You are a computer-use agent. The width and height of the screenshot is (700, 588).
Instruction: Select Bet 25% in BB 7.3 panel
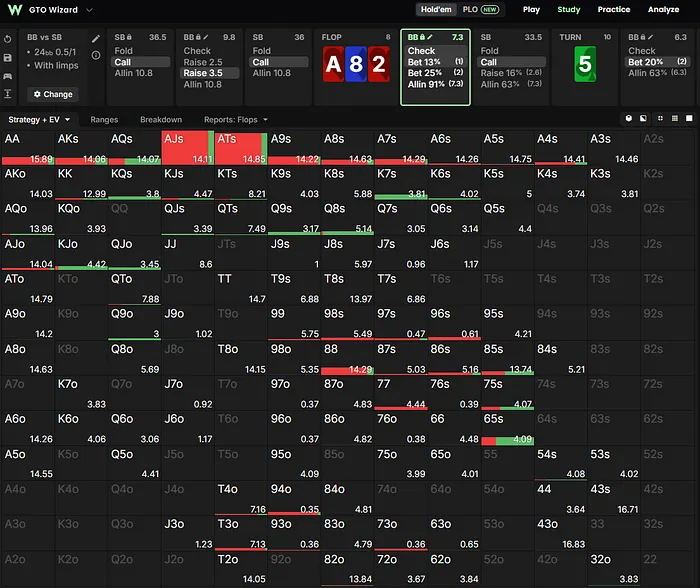pos(435,72)
